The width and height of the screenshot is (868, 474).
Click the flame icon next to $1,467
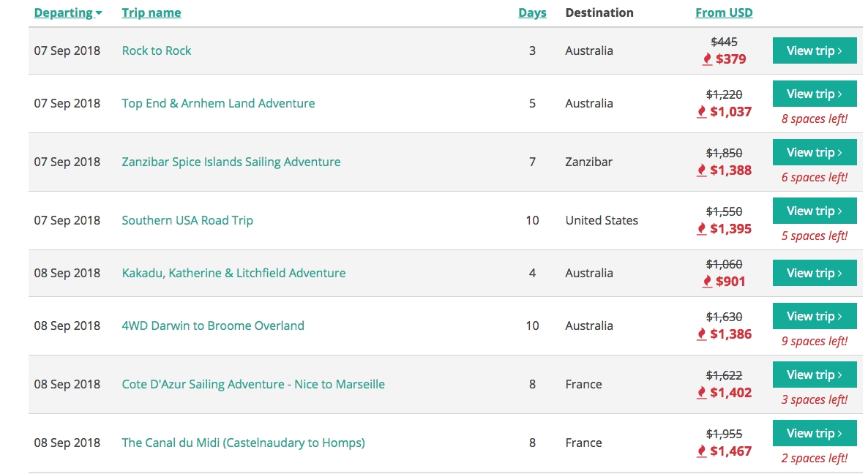[x=701, y=451]
